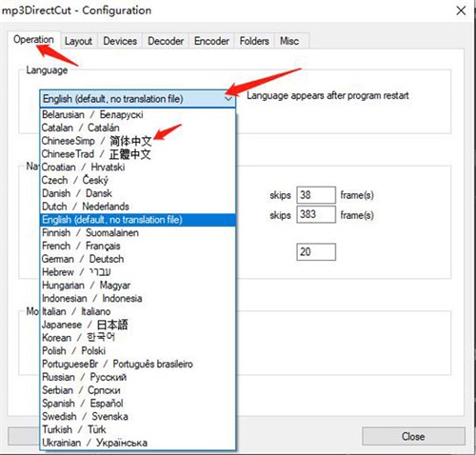Select Turkish / Türk
Image resolution: width=476 pixels, height=455 pixels.
138,429
